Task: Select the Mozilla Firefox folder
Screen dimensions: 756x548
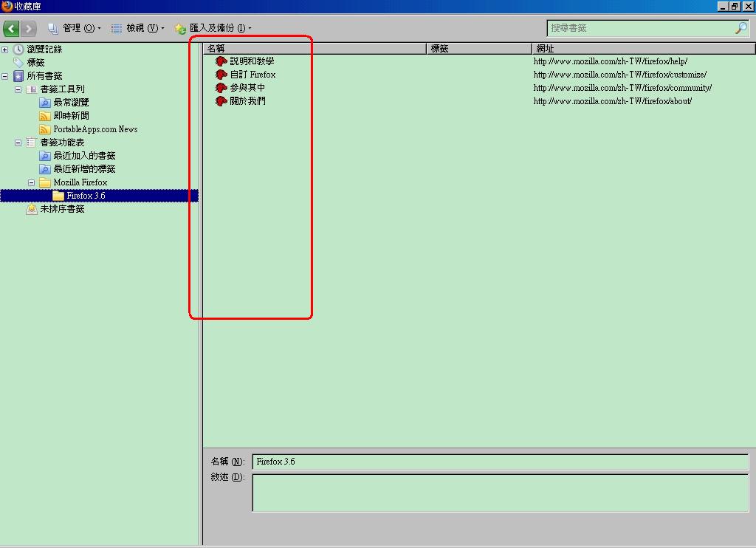Action: point(80,182)
